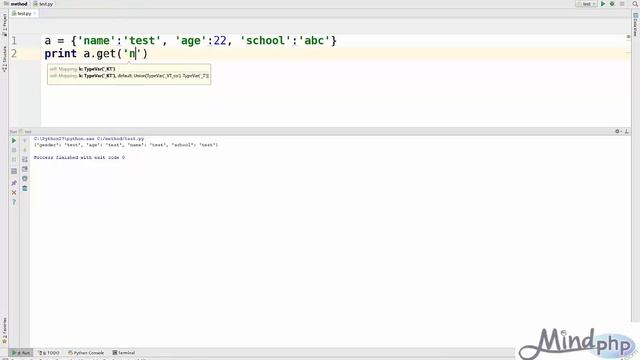The image size is (640, 360).
Task: Click line number 1 in gutter
Action: 14,40
